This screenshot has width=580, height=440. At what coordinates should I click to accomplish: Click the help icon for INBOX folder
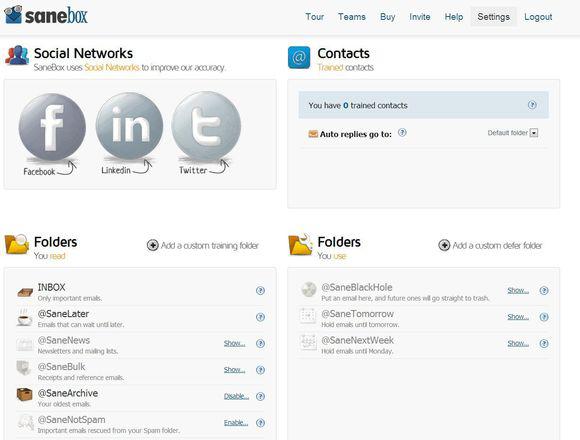(x=260, y=291)
